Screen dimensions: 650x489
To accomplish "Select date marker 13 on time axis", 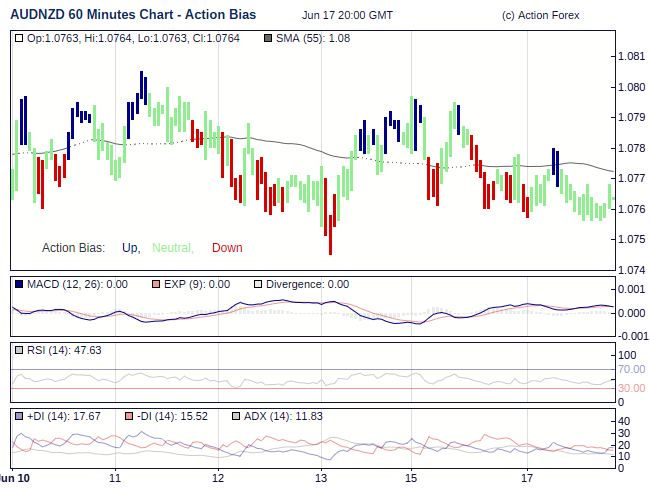I will pos(322,477).
